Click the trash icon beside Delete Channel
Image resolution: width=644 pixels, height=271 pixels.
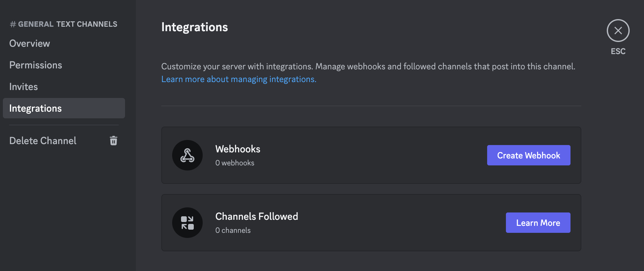(x=114, y=140)
